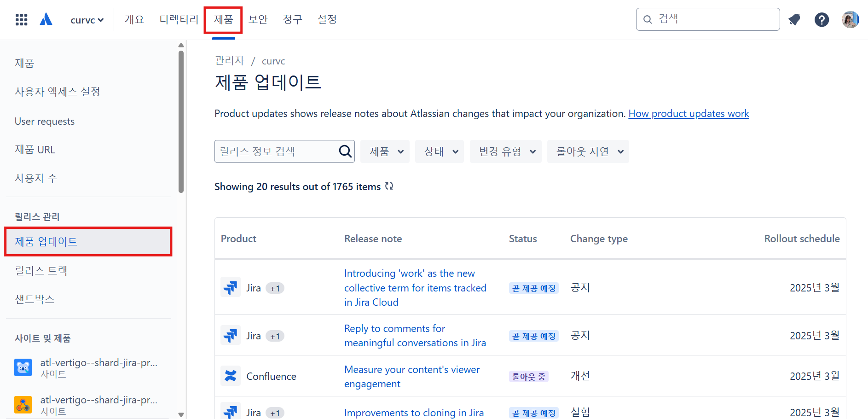Image resolution: width=868 pixels, height=419 pixels.
Task: Open the 변경 유형 filter dropdown
Action: coord(506,151)
